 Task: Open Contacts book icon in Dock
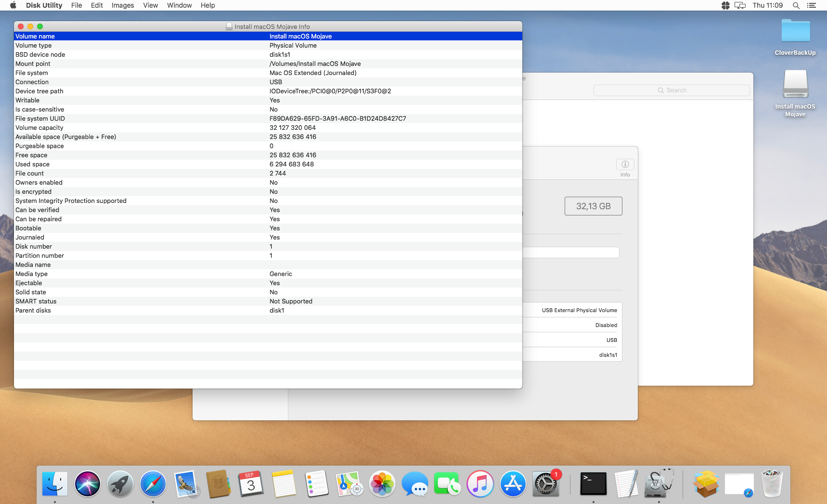pyautogui.click(x=219, y=484)
